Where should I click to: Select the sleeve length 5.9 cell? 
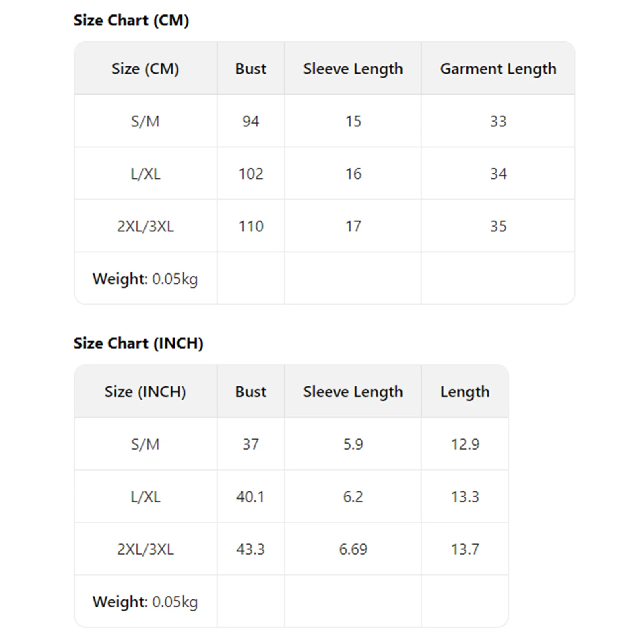click(353, 444)
